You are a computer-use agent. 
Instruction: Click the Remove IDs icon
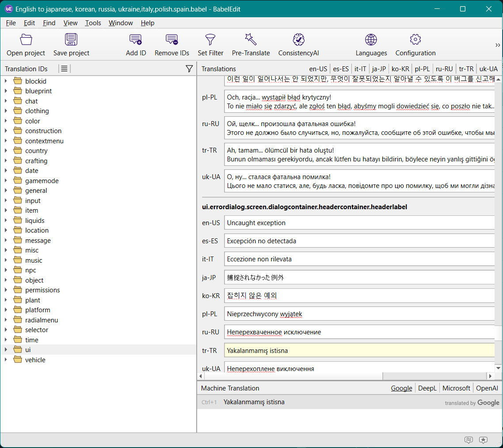172,40
